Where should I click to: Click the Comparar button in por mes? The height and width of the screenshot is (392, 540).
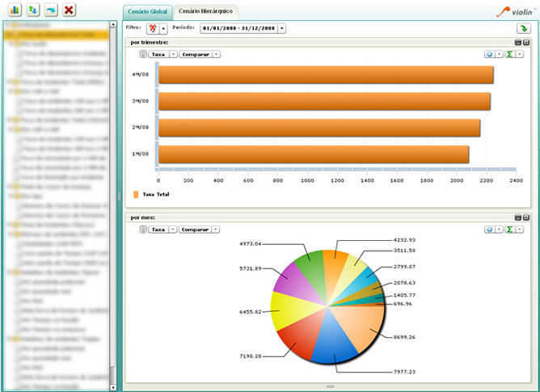tap(195, 230)
